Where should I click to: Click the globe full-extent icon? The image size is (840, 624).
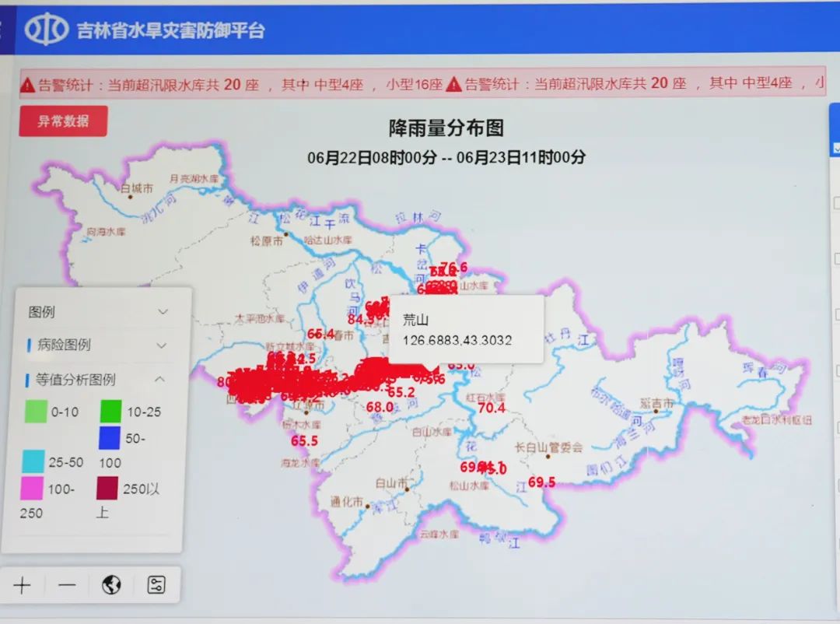pos(111,585)
